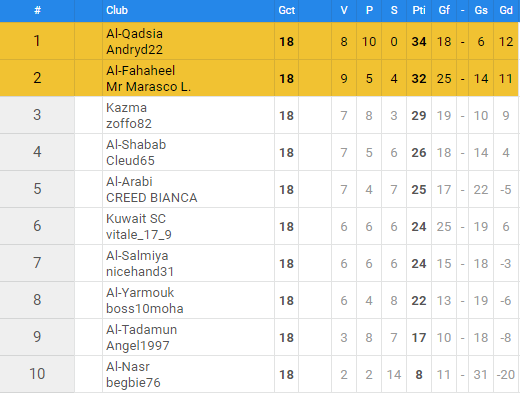520x393 pixels.
Task: Open Al-Tadamun club page
Action: 141,330
